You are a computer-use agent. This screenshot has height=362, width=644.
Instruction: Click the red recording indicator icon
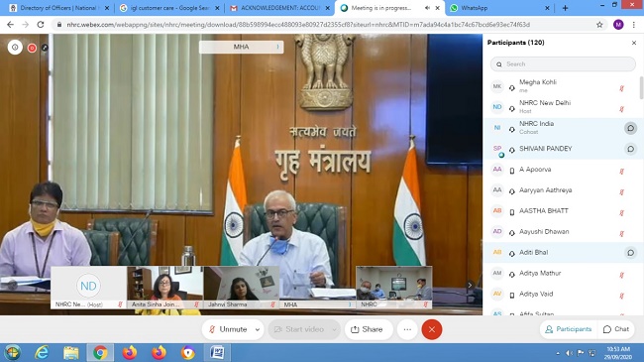pos(32,48)
